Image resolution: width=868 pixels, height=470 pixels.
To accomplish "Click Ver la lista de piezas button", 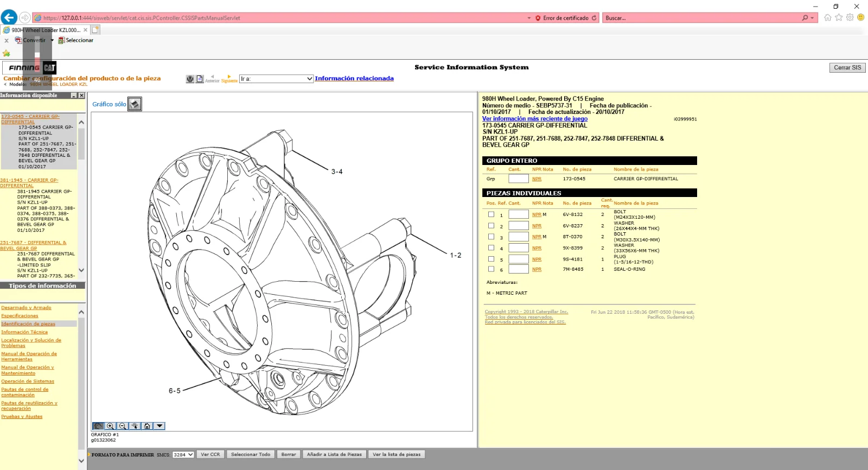I will click(397, 455).
